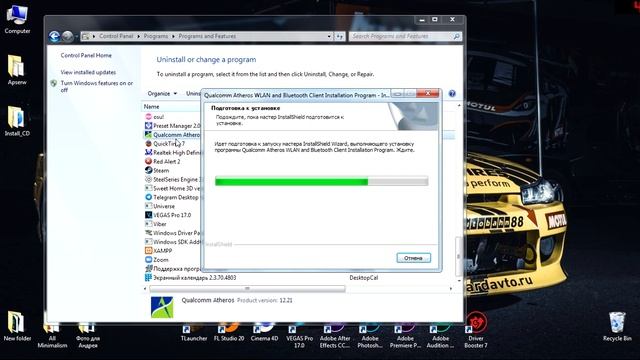Select the Viber entry in list
The height and width of the screenshot is (360, 640).
(156, 224)
